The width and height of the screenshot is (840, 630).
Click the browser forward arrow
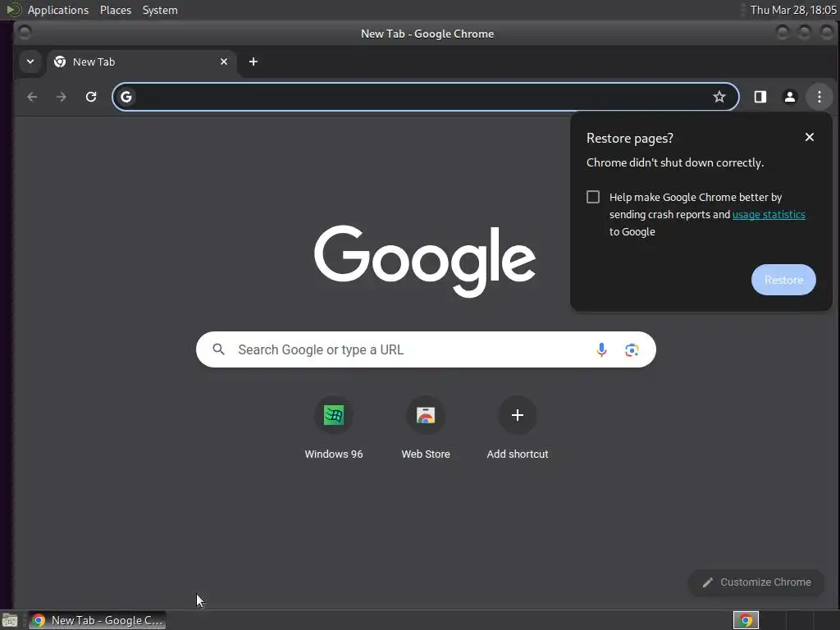62,97
